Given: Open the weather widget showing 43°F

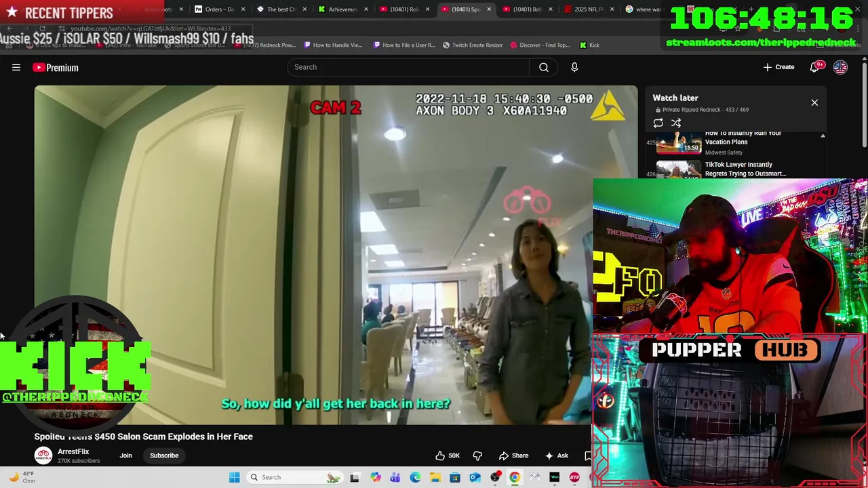Looking at the screenshot, I should coord(22,477).
